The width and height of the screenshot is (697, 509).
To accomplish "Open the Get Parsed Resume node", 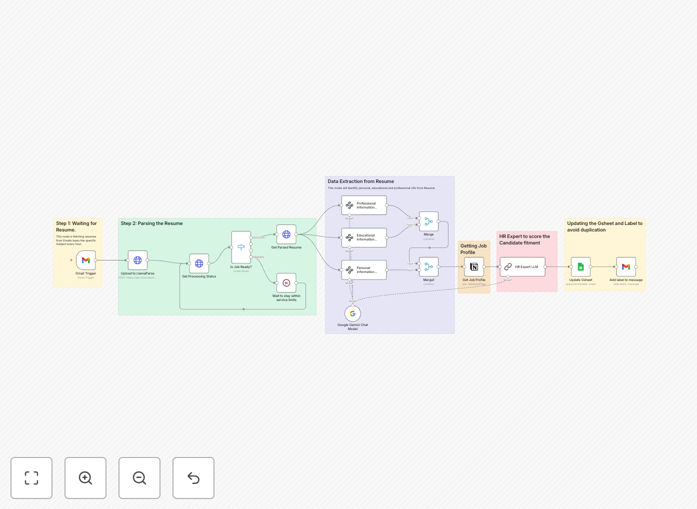I will click(286, 234).
